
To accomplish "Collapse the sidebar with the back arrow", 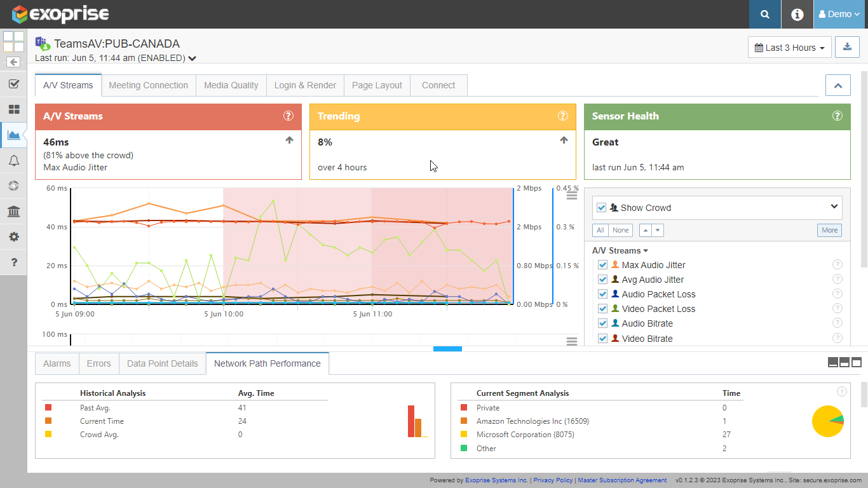I will pos(13,62).
